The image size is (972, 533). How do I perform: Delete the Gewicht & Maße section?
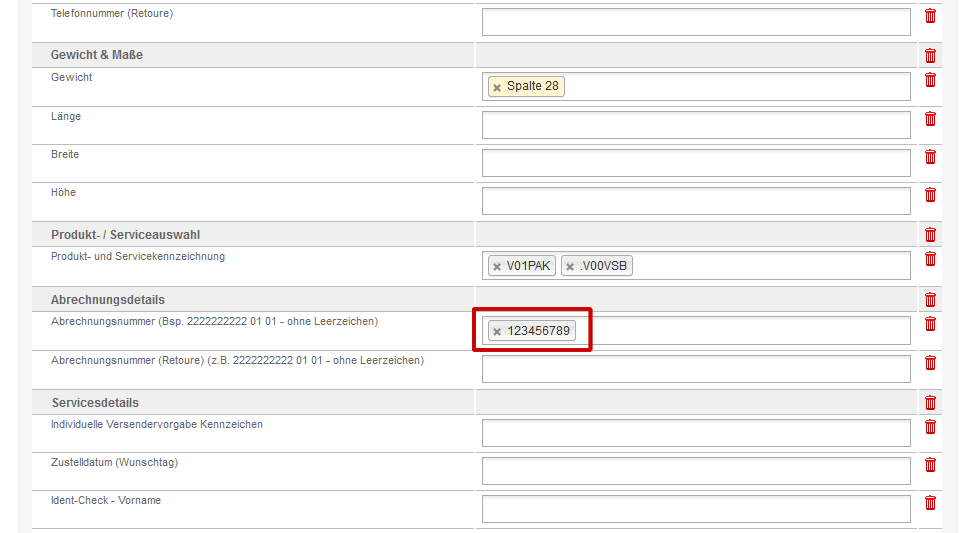click(930, 55)
